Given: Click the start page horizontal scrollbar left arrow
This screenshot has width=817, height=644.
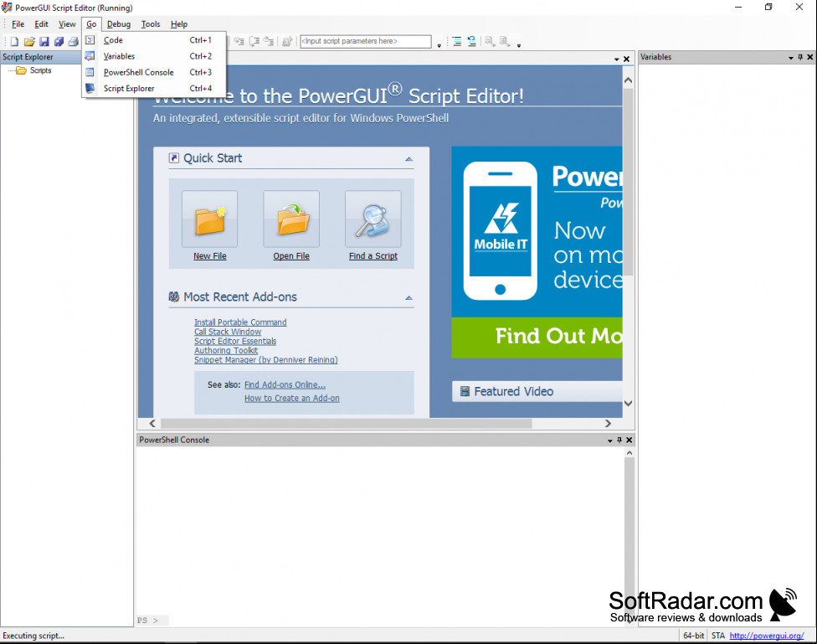Looking at the screenshot, I should point(152,424).
